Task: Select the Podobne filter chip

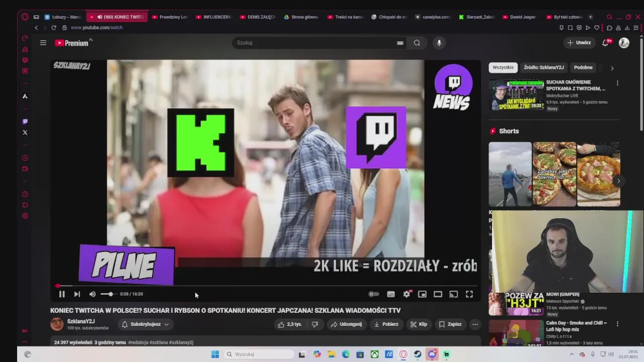Action: tap(583, 67)
